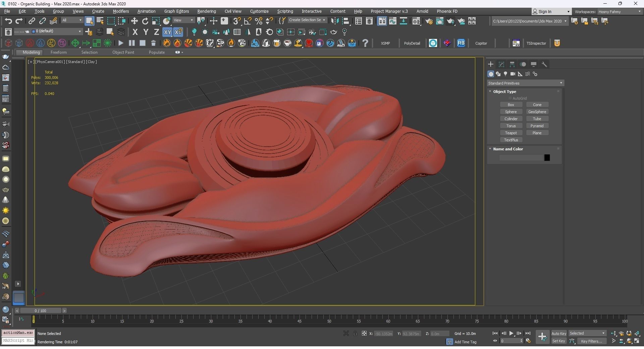Image resolution: width=644 pixels, height=349 pixels.
Task: Click the Phoenix FD Pause simulation icon
Action: (132, 43)
